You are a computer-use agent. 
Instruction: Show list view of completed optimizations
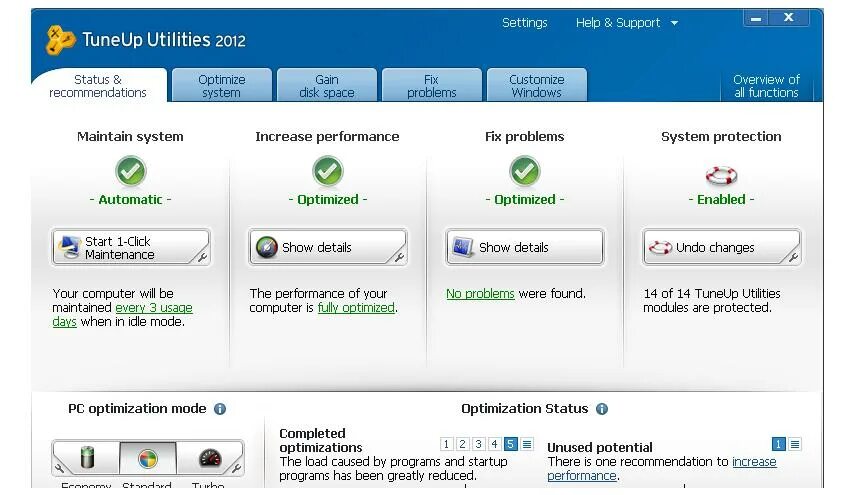tap(526, 444)
